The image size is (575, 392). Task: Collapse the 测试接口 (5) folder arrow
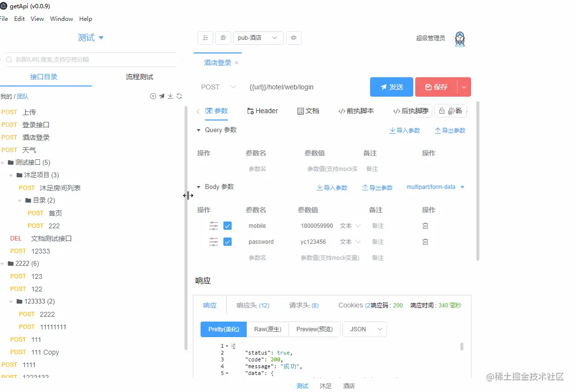click(x=2, y=162)
